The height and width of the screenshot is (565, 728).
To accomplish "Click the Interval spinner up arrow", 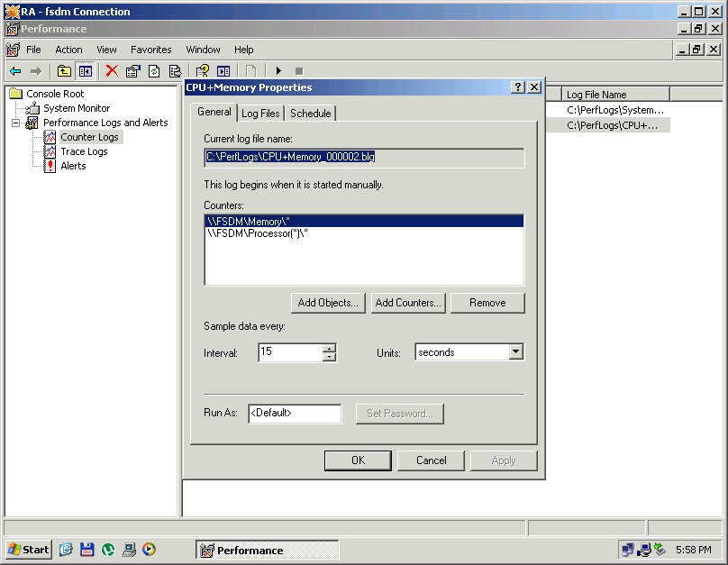I will pos(329,348).
